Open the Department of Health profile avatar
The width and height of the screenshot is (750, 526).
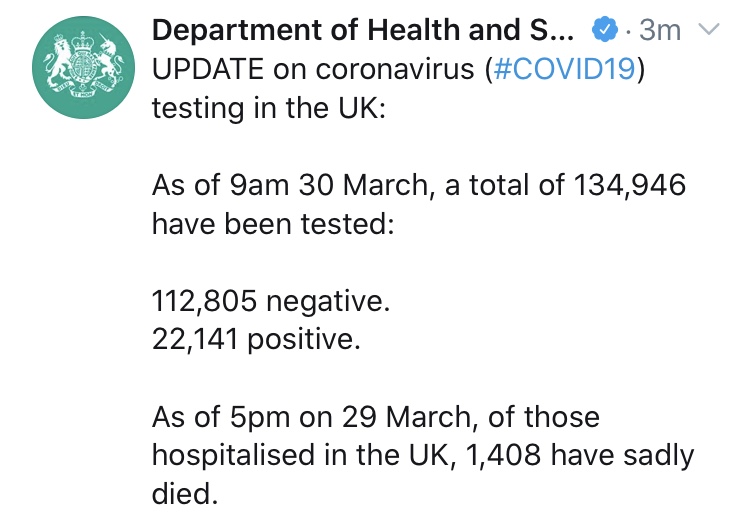pos(83,67)
